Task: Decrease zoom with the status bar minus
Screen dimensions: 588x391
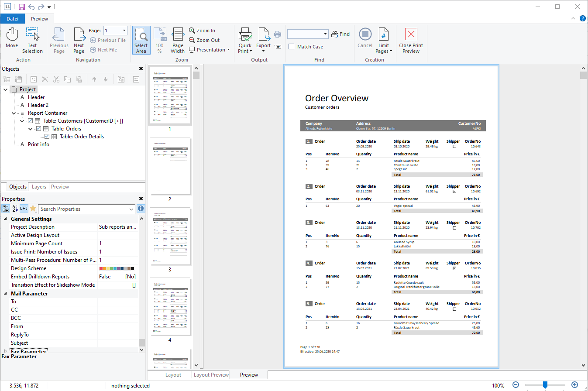Action: (516, 385)
